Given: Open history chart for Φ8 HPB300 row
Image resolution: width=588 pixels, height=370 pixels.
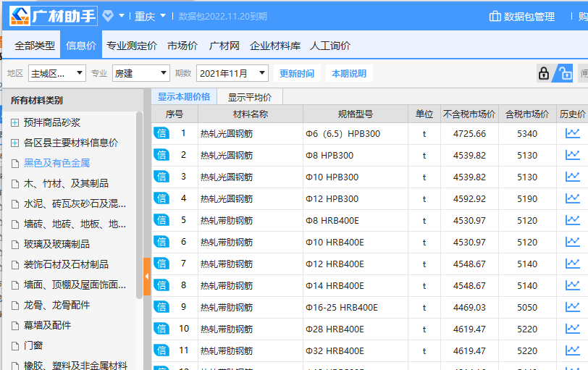Looking at the screenshot, I should pos(572,155).
